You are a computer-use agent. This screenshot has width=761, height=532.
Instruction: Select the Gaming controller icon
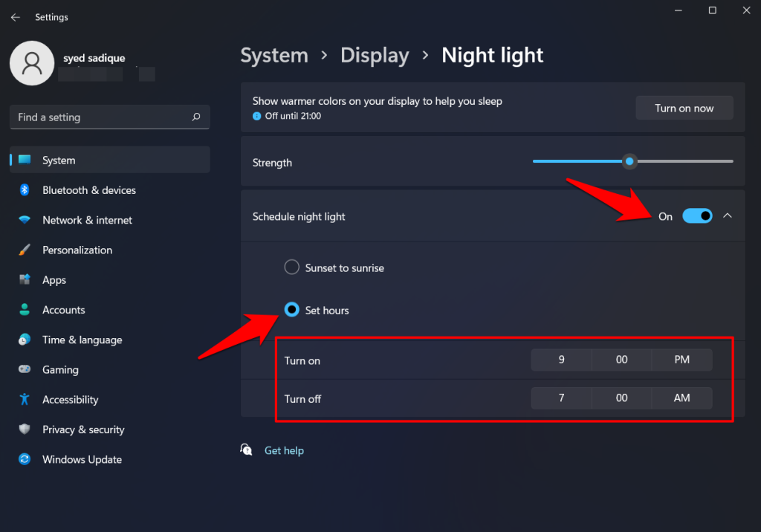tap(23, 369)
